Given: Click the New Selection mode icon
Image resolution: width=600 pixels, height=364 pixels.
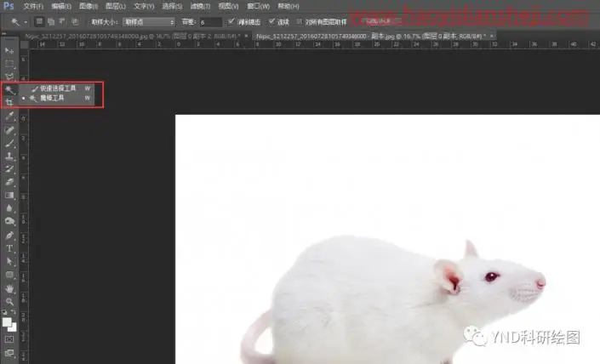Looking at the screenshot, I should 39,22.
